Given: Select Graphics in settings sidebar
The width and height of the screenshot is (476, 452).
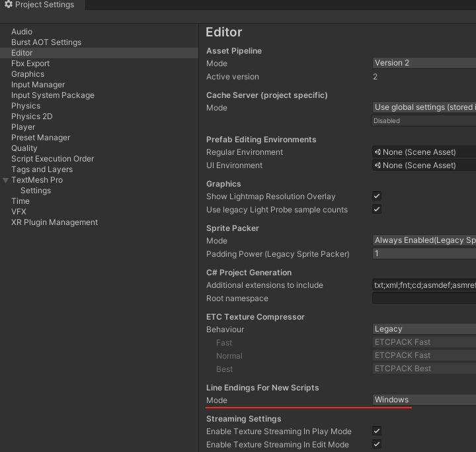Looking at the screenshot, I should click(x=28, y=74).
